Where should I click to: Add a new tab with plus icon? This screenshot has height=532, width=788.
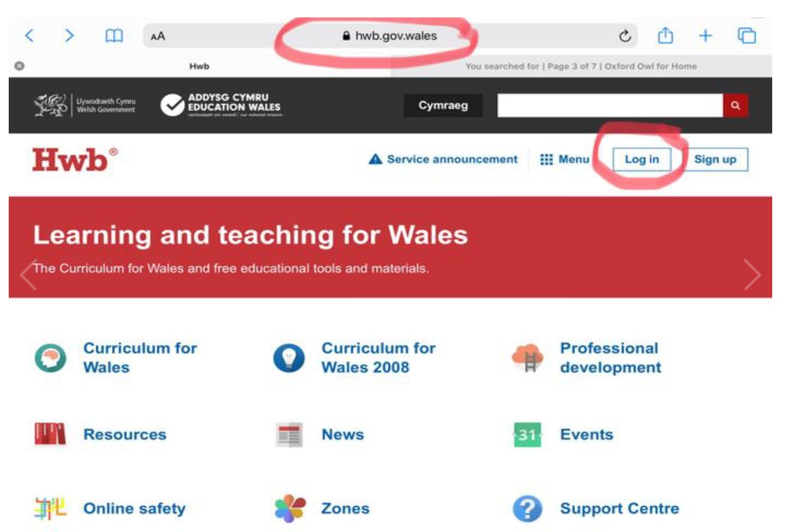coord(706,36)
